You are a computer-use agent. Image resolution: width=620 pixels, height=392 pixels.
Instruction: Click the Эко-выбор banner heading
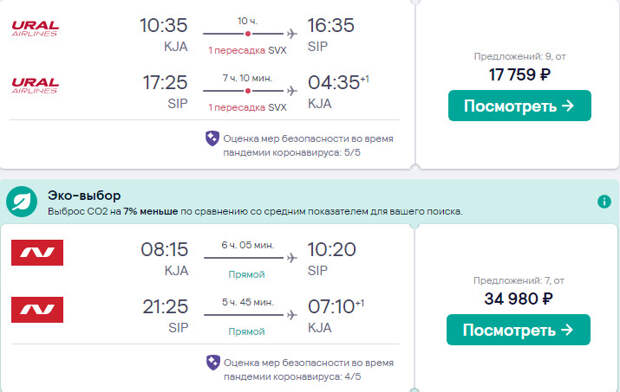coord(84,195)
